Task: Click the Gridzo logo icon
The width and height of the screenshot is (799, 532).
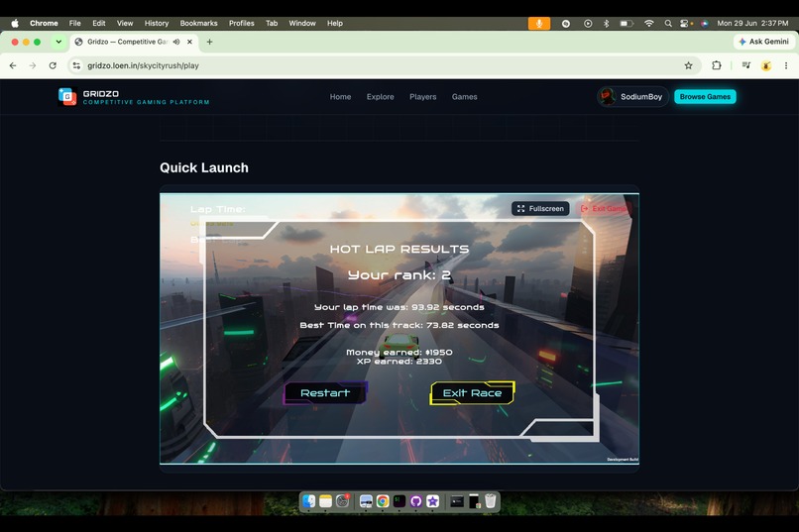Action: (67, 96)
